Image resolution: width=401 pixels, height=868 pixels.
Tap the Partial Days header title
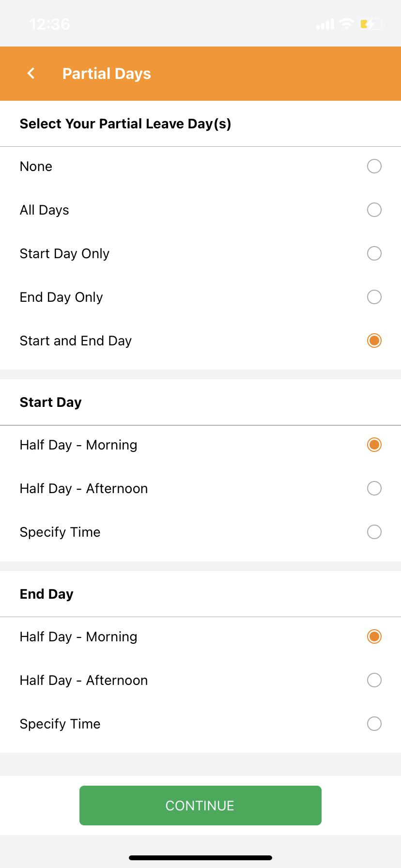pyautogui.click(x=107, y=74)
